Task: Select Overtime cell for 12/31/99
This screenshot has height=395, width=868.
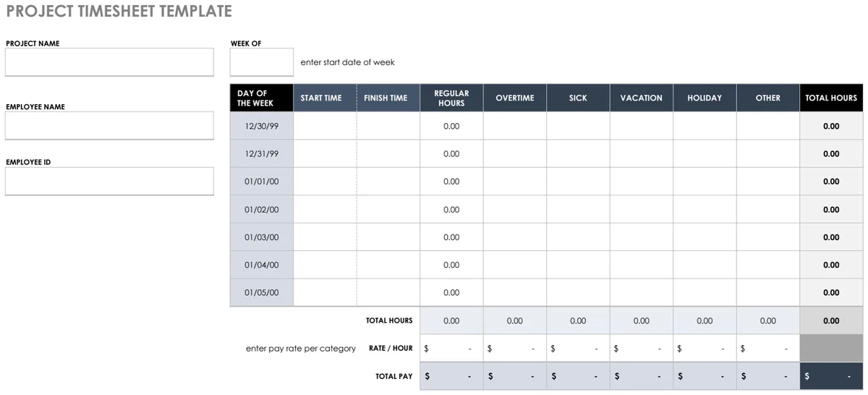Action: point(515,153)
